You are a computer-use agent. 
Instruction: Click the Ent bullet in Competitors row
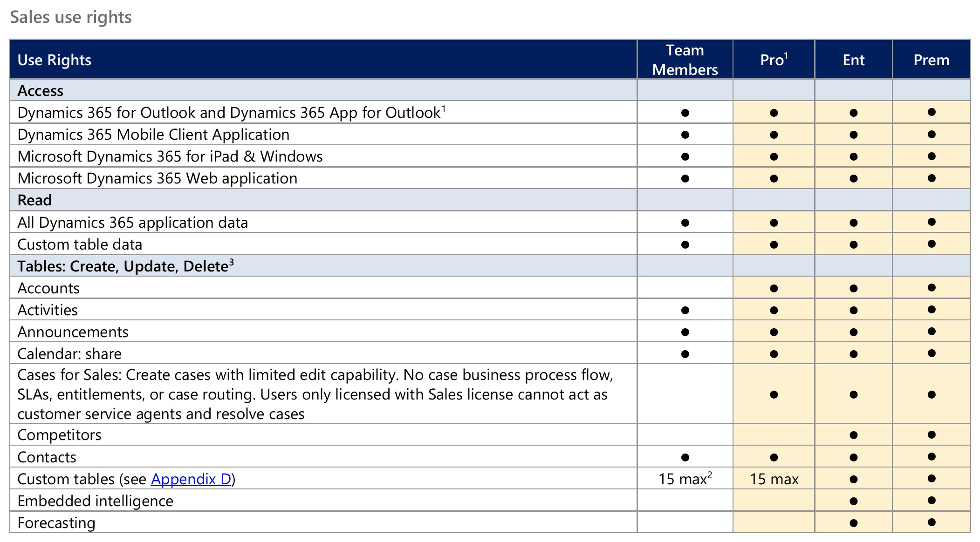pos(853,435)
